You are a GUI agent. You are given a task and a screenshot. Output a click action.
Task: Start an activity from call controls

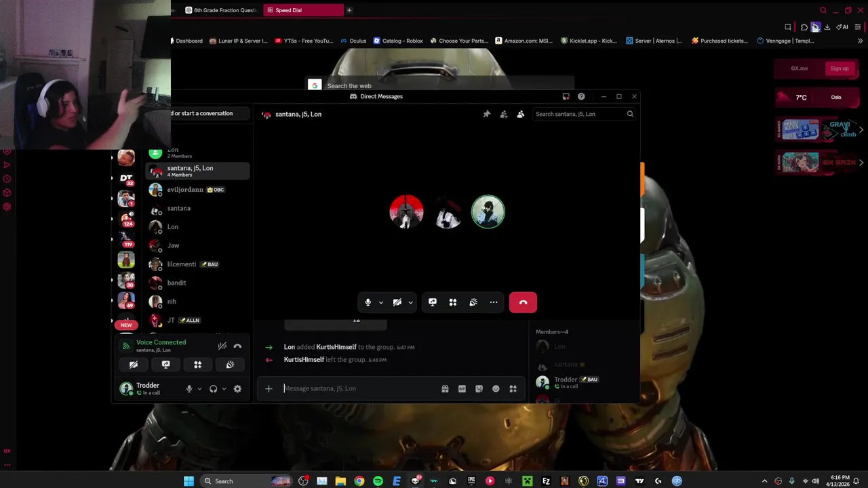coord(453,302)
